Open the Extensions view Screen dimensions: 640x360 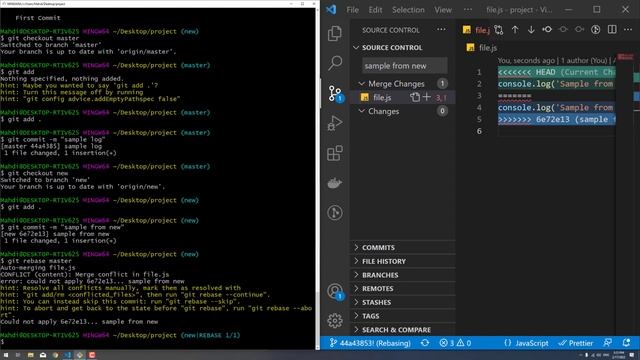tap(335, 153)
